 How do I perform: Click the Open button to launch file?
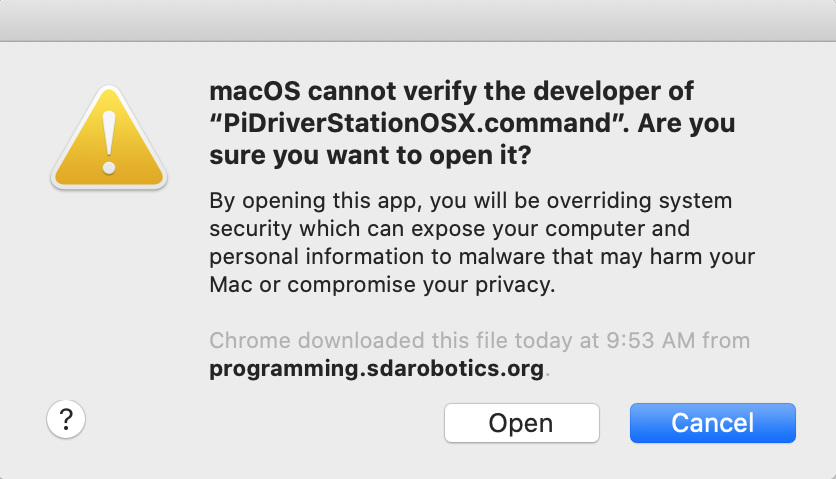521,423
